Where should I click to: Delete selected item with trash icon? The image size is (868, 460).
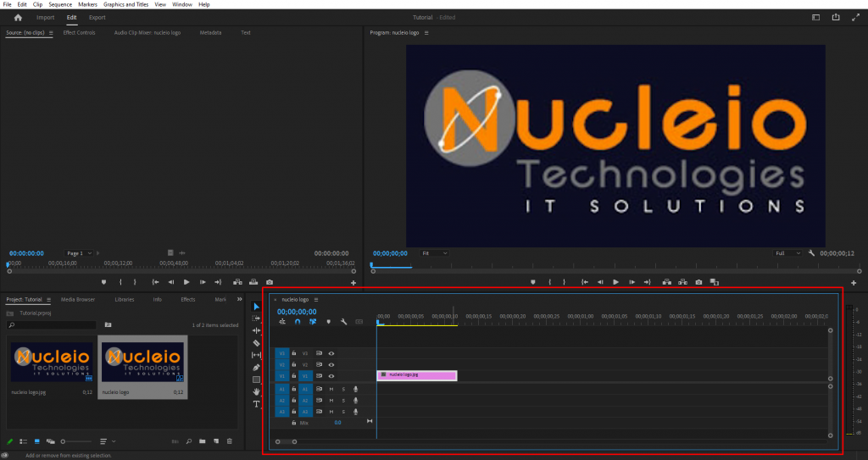pos(230,441)
